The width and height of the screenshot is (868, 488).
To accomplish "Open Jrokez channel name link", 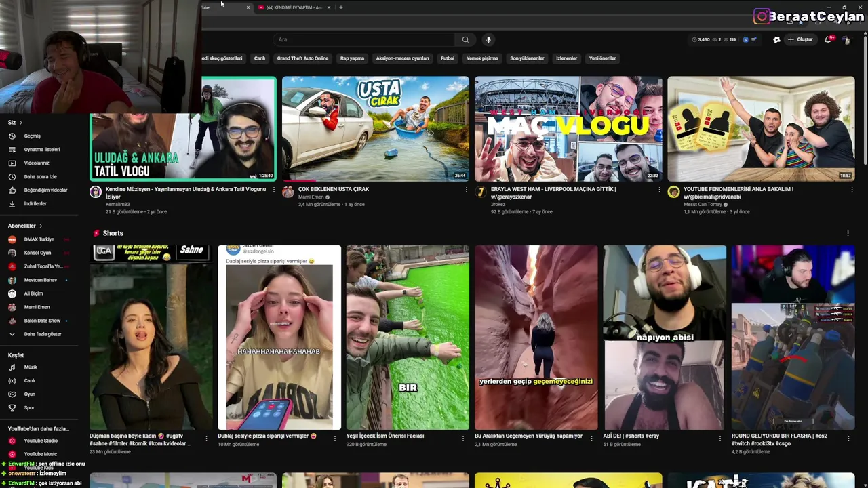I will [498, 204].
